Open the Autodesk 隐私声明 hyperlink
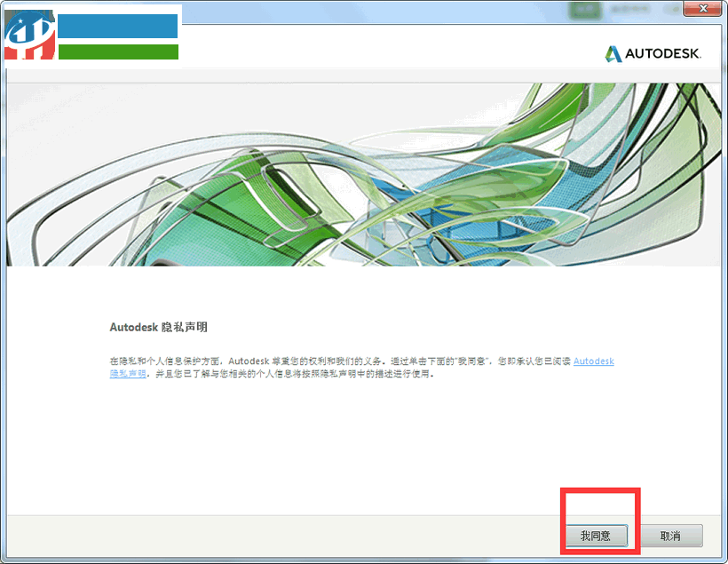 tap(593, 361)
